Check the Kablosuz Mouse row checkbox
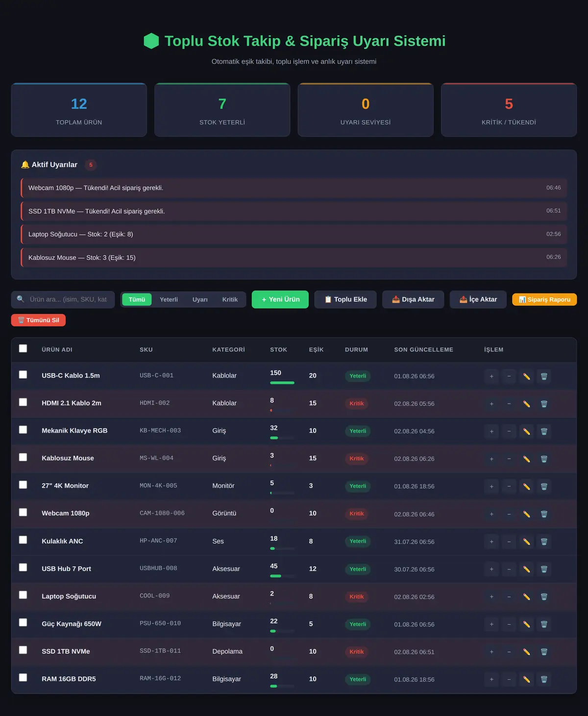Image resolution: width=588 pixels, height=716 pixels. [23, 457]
